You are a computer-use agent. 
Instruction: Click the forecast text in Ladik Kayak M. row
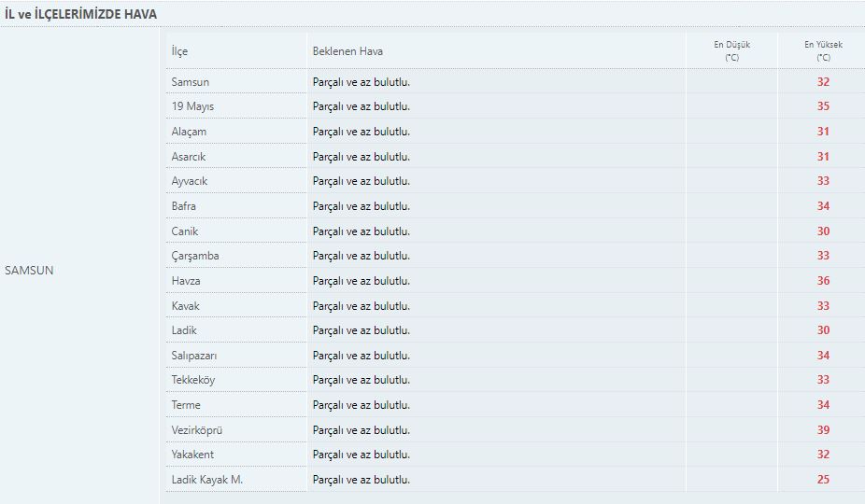coord(362,481)
